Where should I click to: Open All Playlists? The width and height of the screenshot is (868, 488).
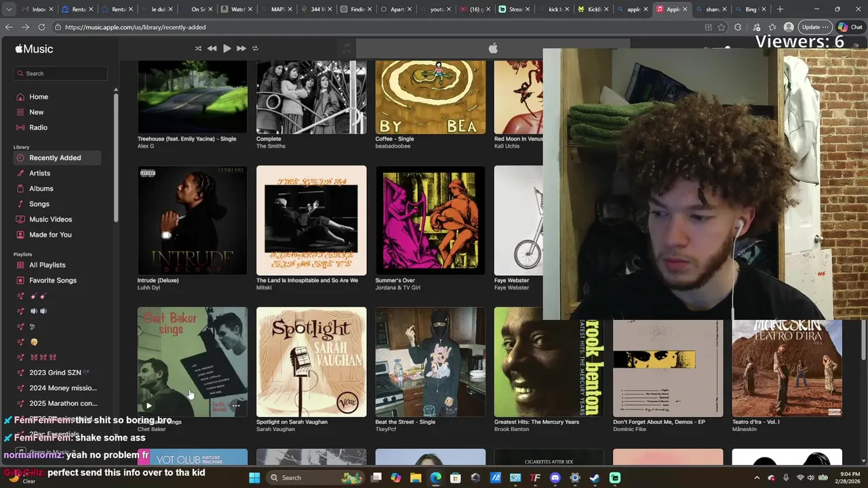click(47, 265)
